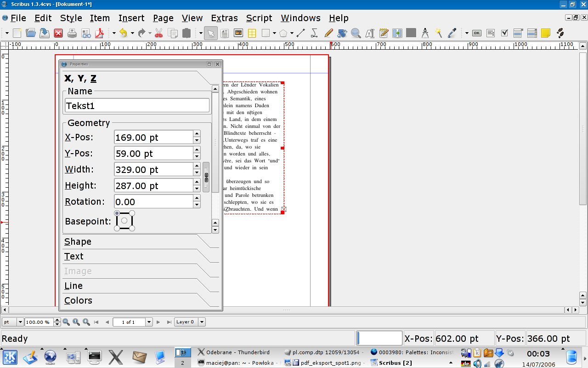Select the Insert Text Frame tool
Screen dimensions: 588x368
225,33
